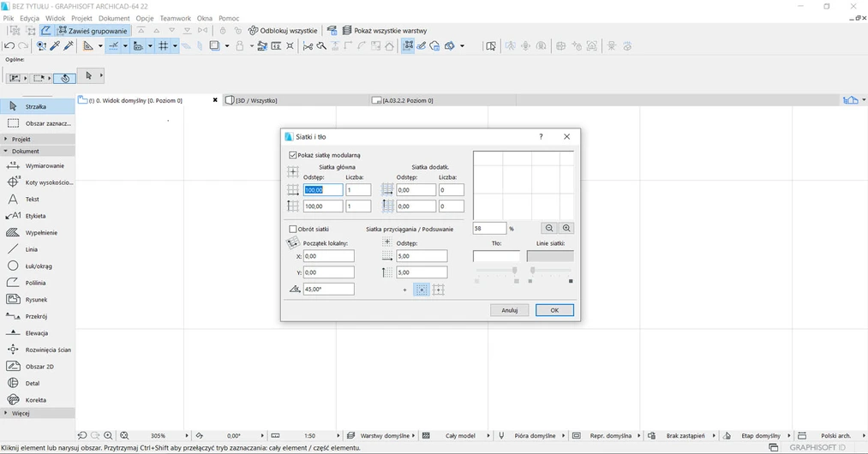Click the Tło brightness slider handle
Image resolution: width=868 pixels, height=454 pixels.
(514, 270)
